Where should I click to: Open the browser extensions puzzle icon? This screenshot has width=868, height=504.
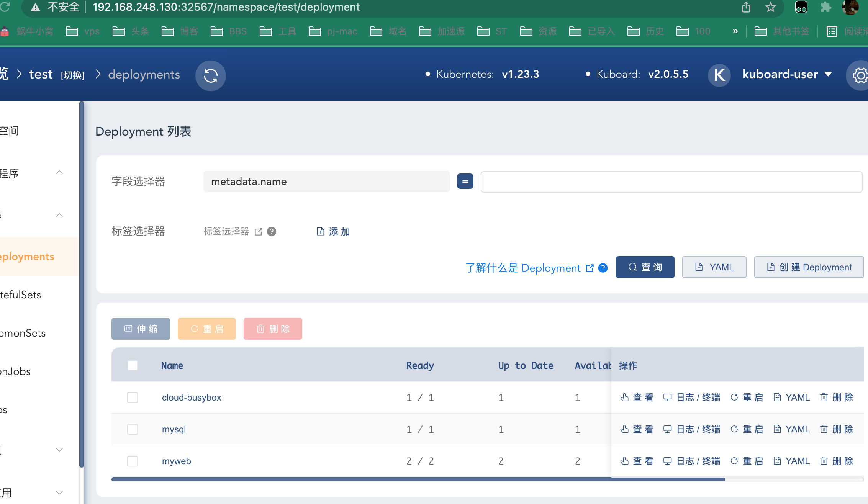825,7
